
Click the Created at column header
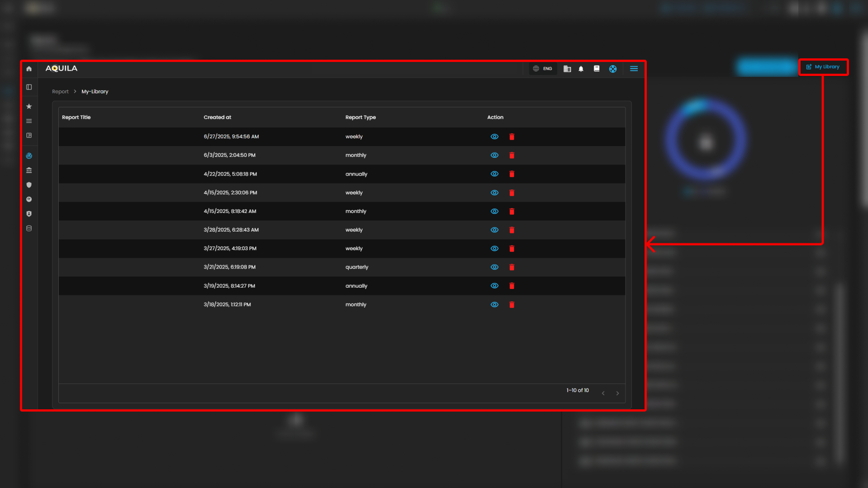pos(217,118)
